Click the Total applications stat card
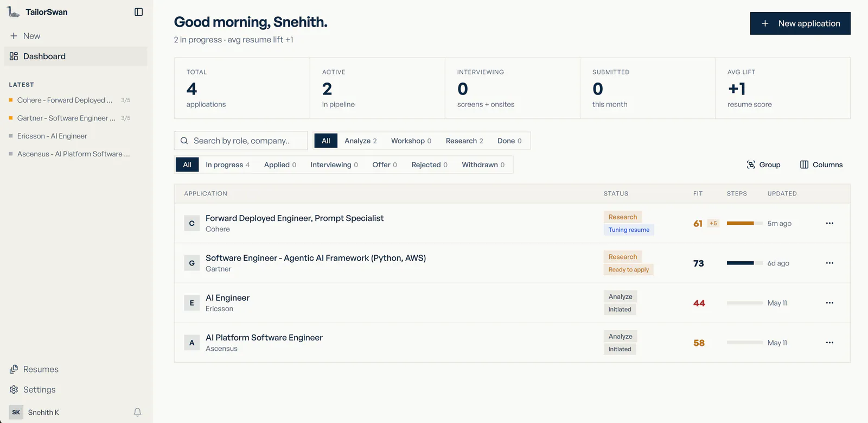 point(242,89)
